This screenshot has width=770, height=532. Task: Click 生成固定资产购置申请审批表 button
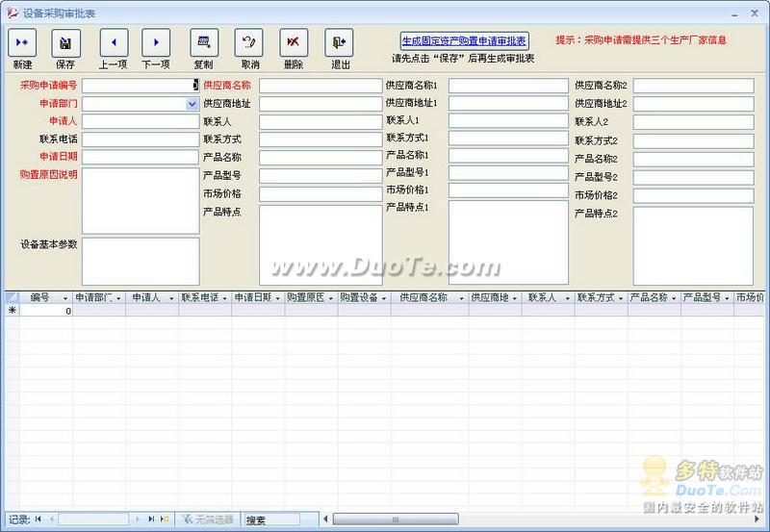465,41
